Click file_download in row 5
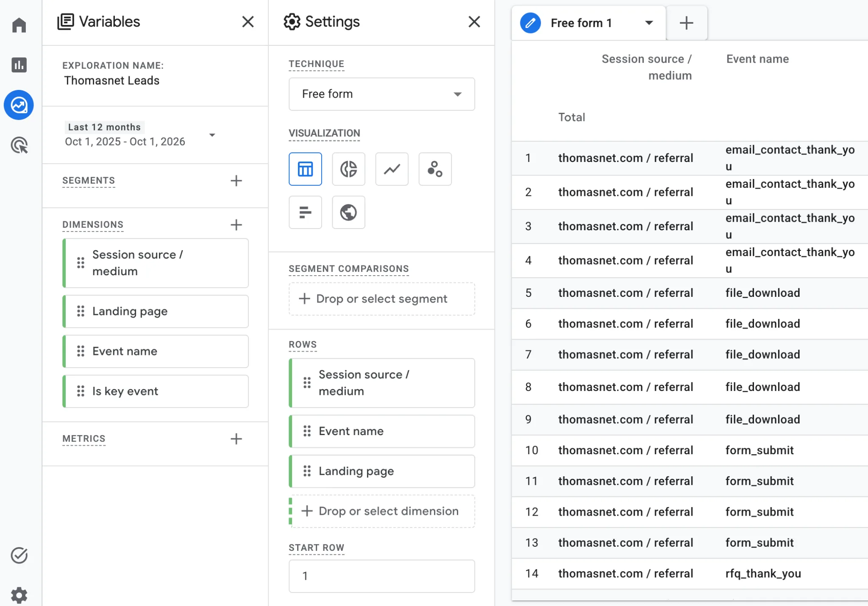Viewport: 868px width, 606px height. [x=762, y=293]
